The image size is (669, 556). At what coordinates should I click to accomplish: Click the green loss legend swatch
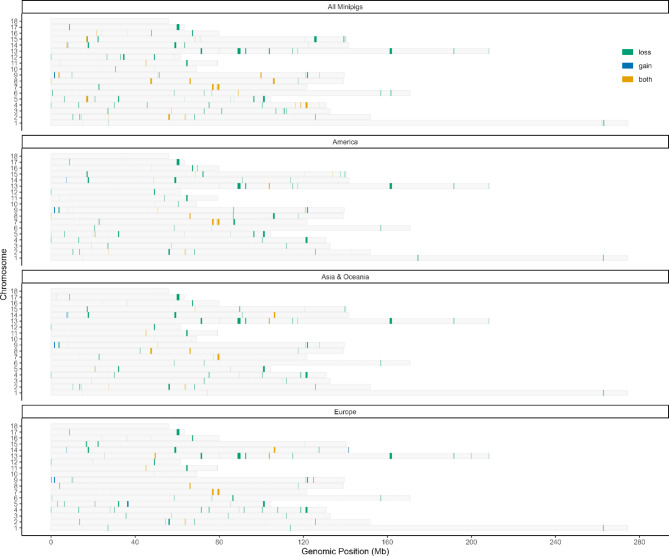coord(627,52)
